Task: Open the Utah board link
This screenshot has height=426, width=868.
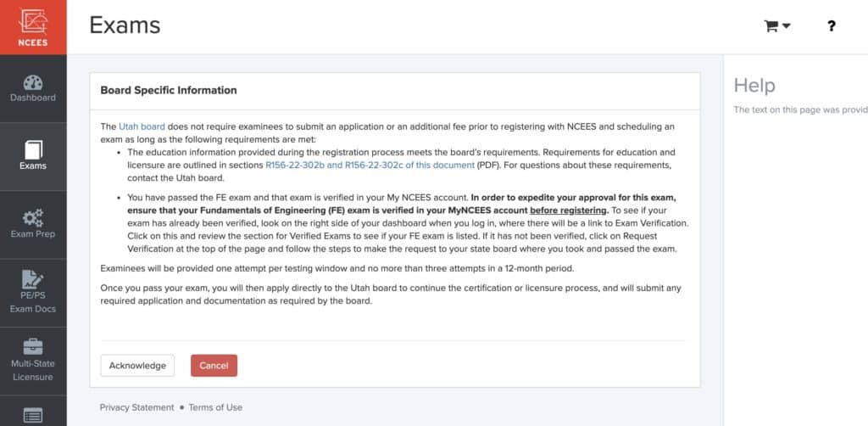Action: point(142,126)
